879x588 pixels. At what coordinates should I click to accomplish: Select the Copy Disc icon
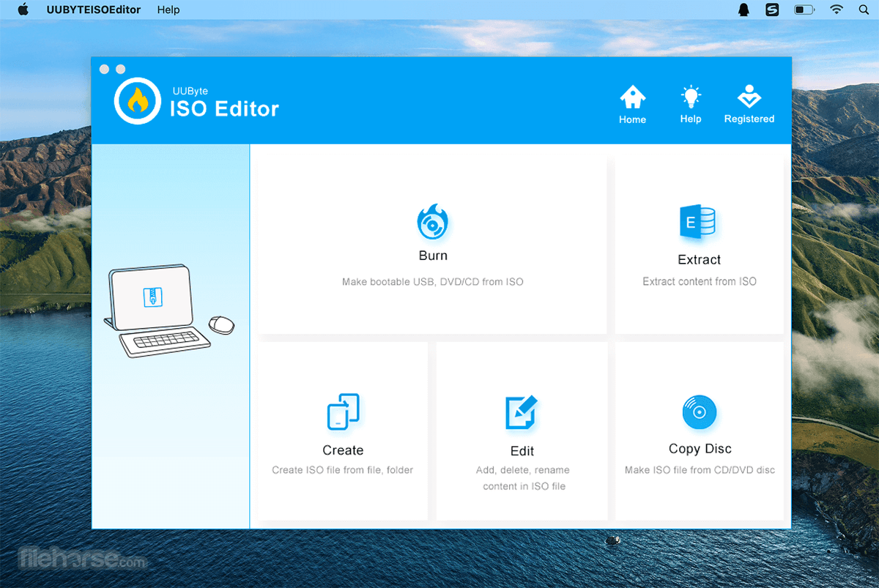[699, 412]
